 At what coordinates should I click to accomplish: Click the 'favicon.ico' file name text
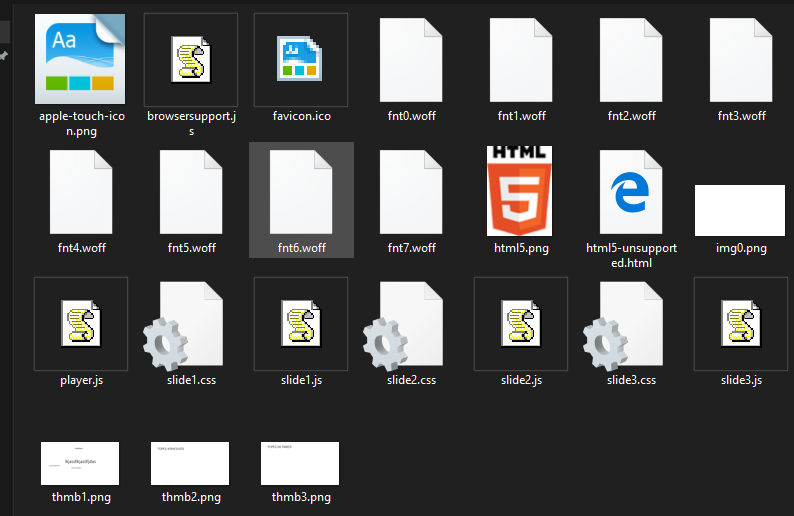pyautogui.click(x=301, y=116)
